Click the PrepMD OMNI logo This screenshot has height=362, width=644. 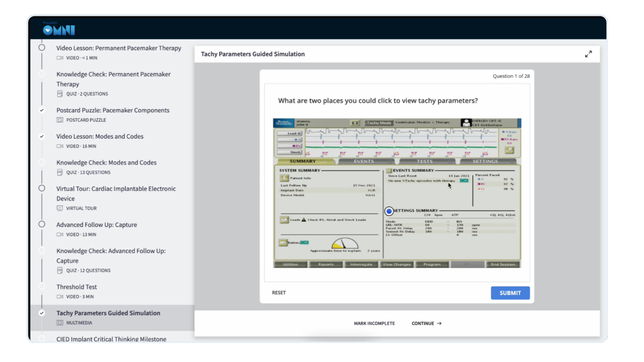click(59, 29)
